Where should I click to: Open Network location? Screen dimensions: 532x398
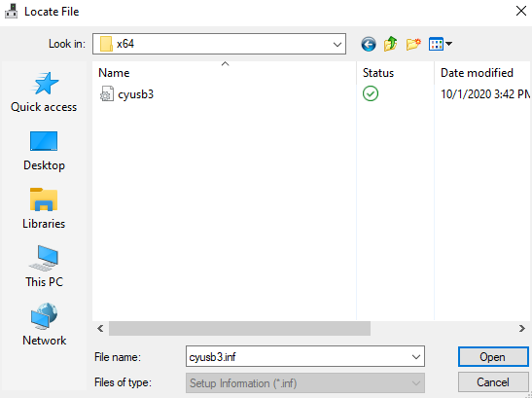tap(44, 325)
